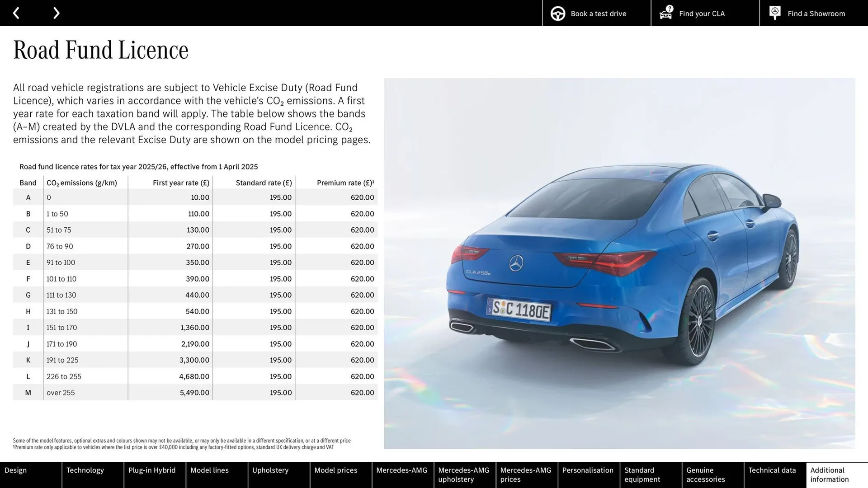The width and height of the screenshot is (868, 488).
Task: Open Find a Showroom
Action: (816, 14)
